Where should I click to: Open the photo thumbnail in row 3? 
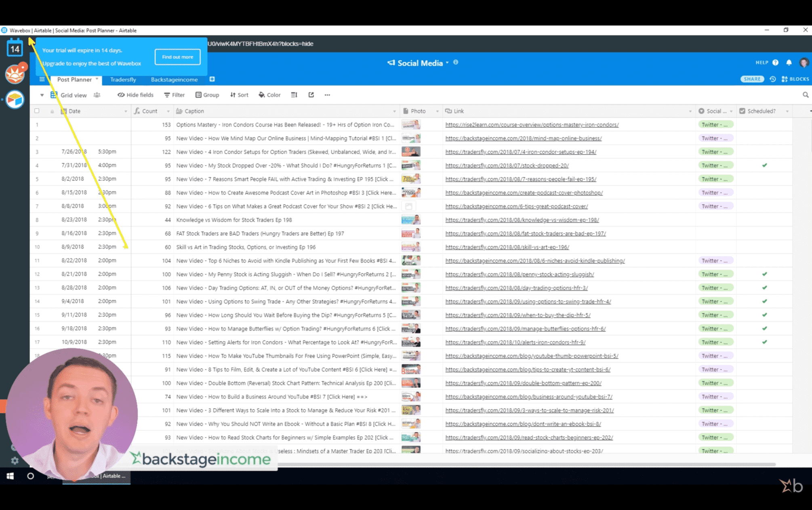tap(411, 152)
